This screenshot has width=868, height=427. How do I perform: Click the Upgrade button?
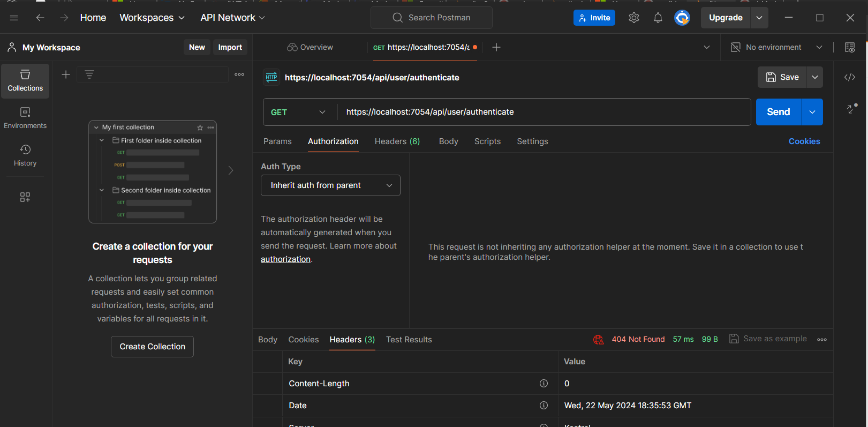726,18
